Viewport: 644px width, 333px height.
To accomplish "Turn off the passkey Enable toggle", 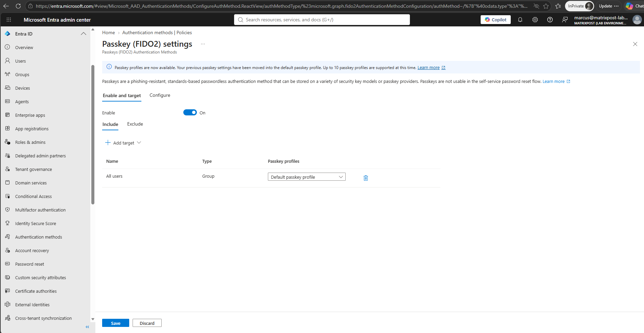I will click(190, 112).
